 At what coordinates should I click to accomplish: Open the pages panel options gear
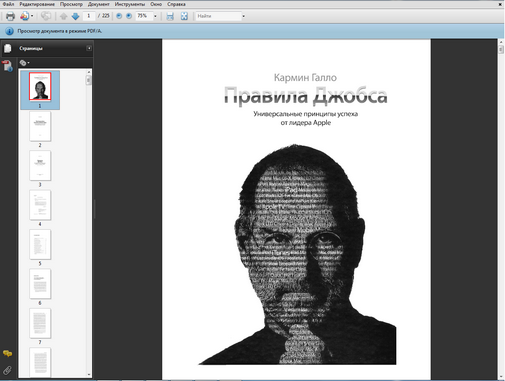pos(24,63)
